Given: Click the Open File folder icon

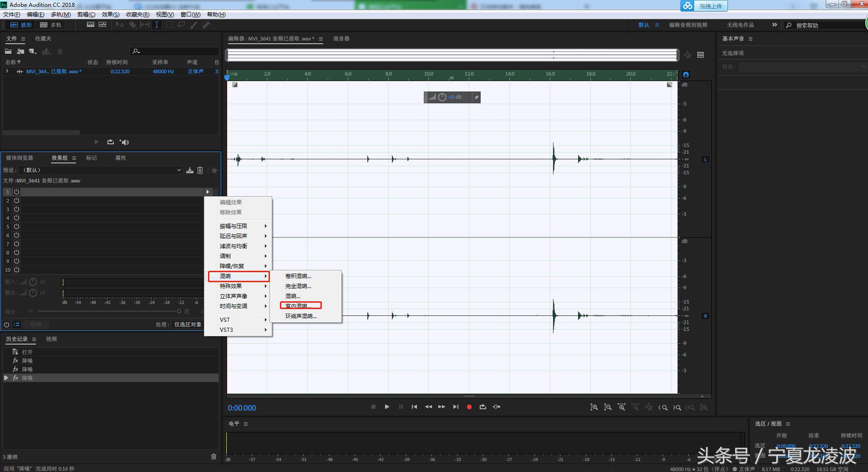Looking at the screenshot, I should click(8, 51).
